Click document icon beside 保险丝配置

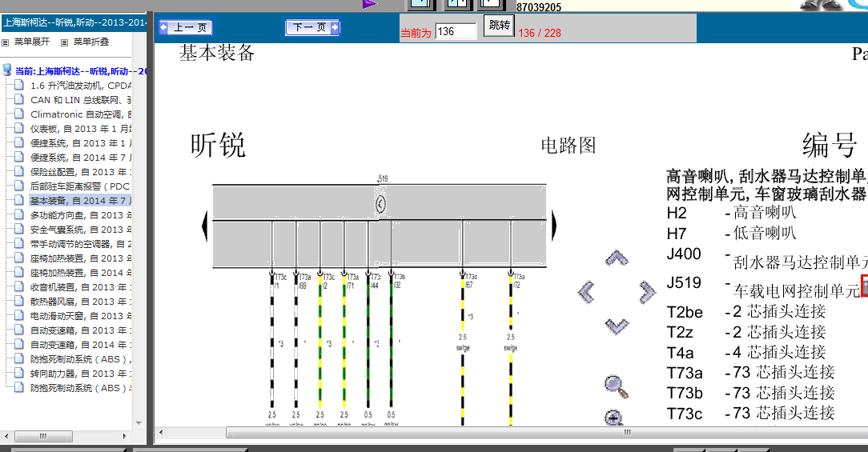pyautogui.click(x=19, y=171)
